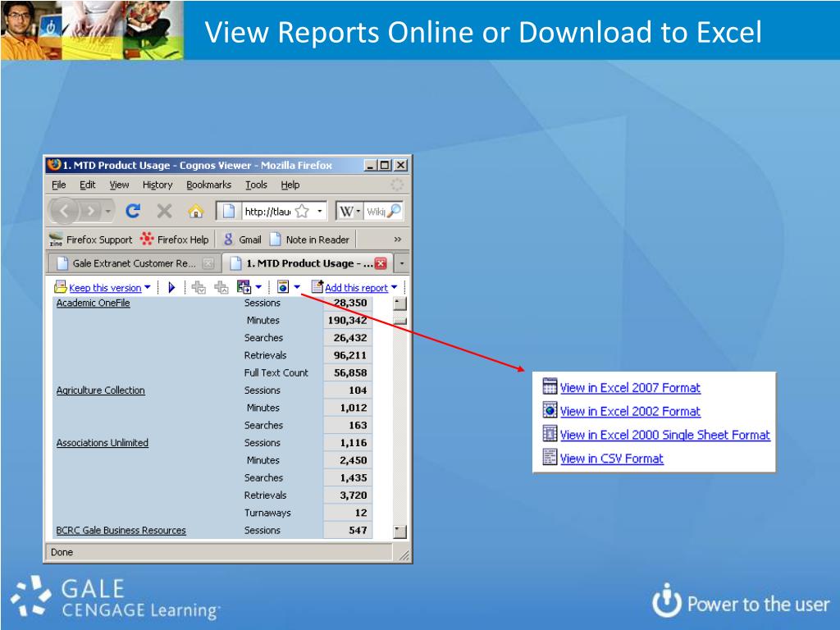The height and width of the screenshot is (630, 840).
Task: Close the MTD Product Usage tab
Action: coord(381,263)
